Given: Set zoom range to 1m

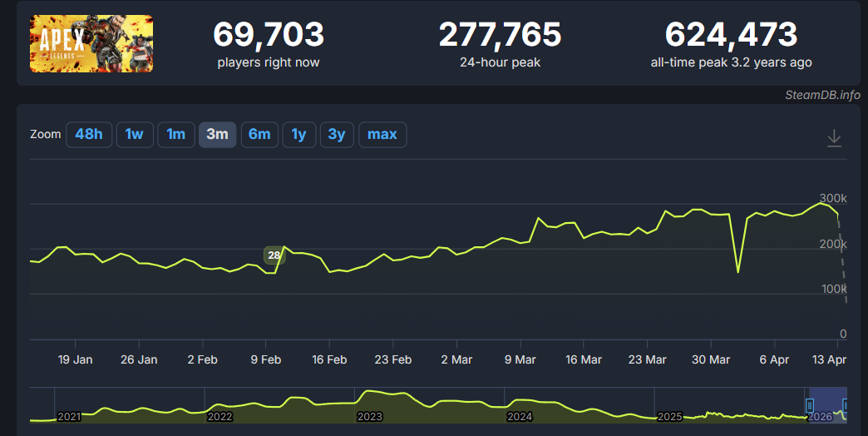Looking at the screenshot, I should click(176, 135).
